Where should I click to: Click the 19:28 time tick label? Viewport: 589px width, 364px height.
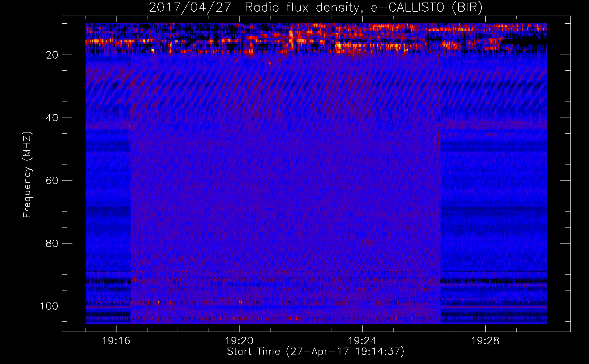pos(485,341)
